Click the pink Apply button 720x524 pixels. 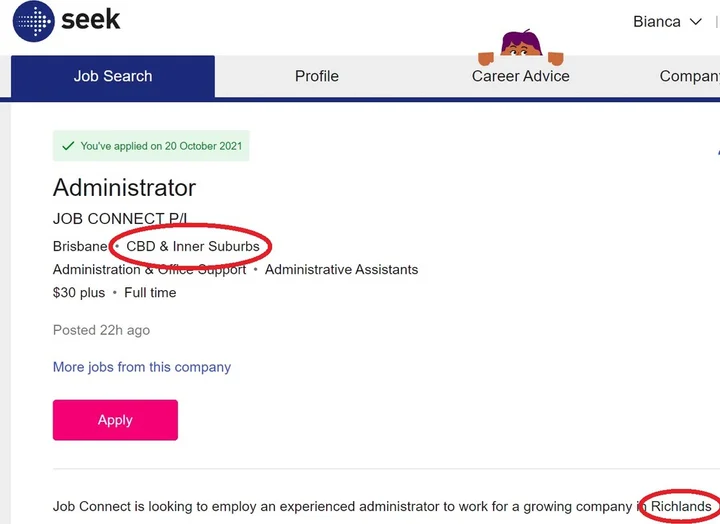115,420
